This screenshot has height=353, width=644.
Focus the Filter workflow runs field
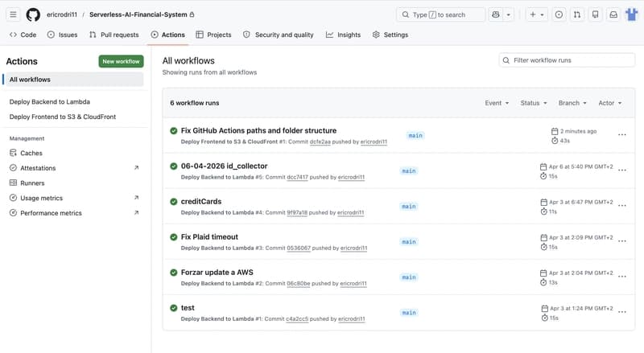(x=568, y=60)
